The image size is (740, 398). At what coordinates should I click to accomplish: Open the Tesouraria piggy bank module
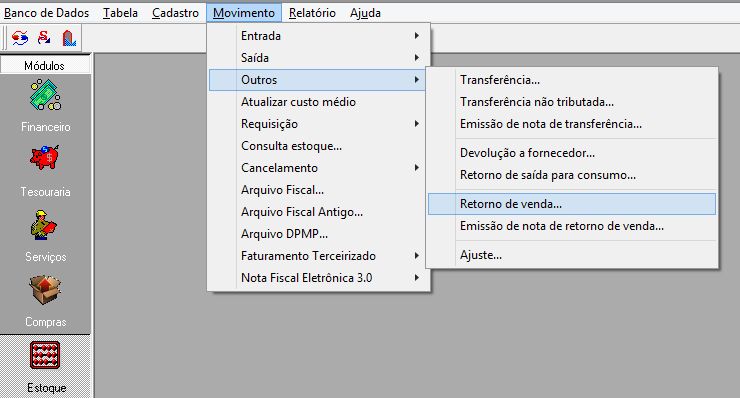coord(45,157)
